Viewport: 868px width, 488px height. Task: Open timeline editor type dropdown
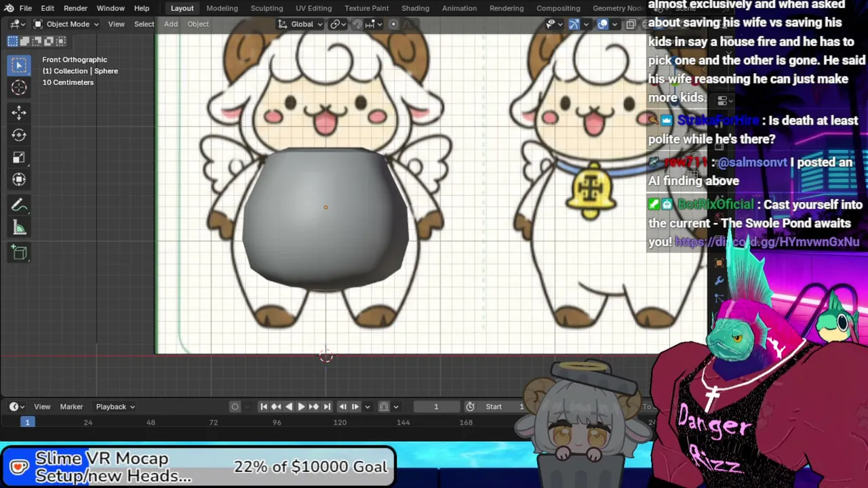coord(16,407)
